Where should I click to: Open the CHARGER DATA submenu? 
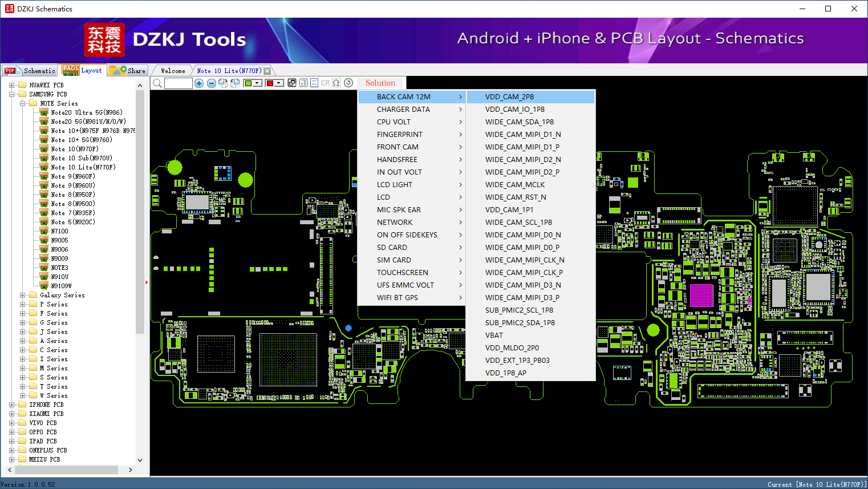pyautogui.click(x=412, y=110)
